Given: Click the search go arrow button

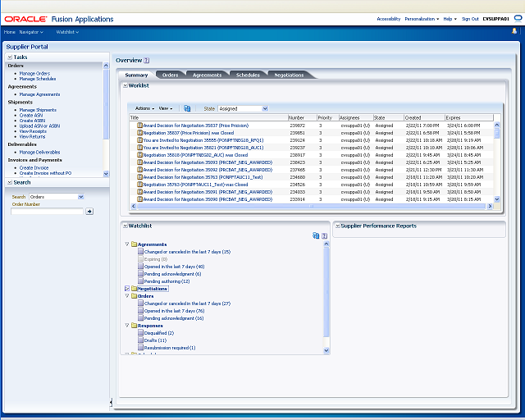Looking at the screenshot, I should coord(89,212).
